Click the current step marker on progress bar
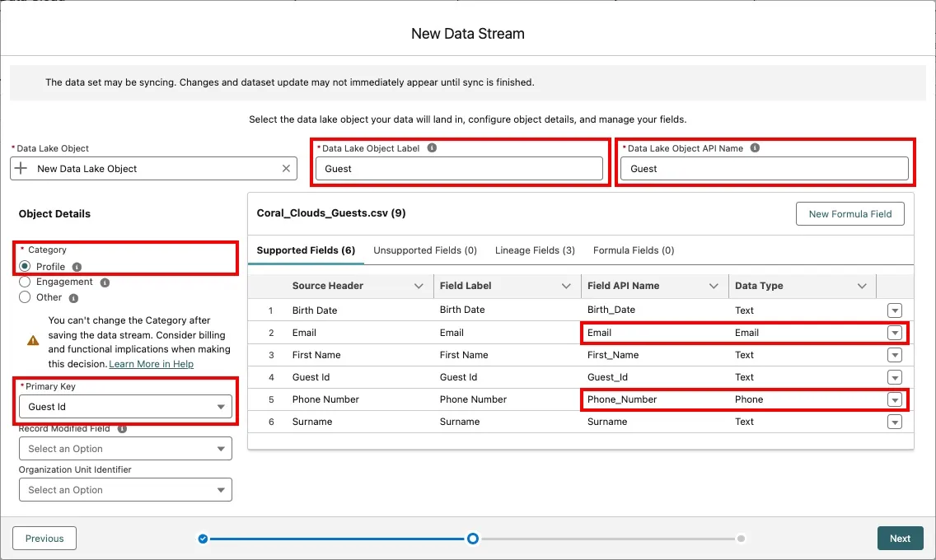 pyautogui.click(x=473, y=539)
